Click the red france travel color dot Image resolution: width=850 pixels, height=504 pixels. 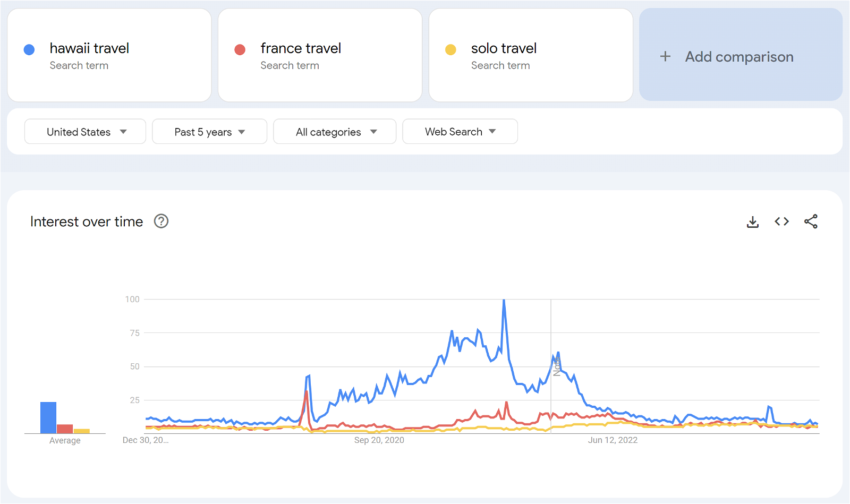click(240, 50)
